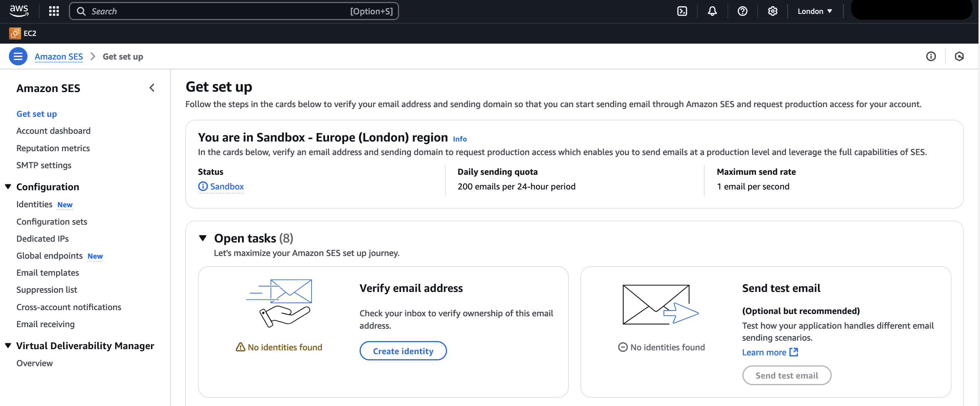Collapse the Amazon SES side navigation
The height and width of the screenshot is (406, 980).
point(152,88)
